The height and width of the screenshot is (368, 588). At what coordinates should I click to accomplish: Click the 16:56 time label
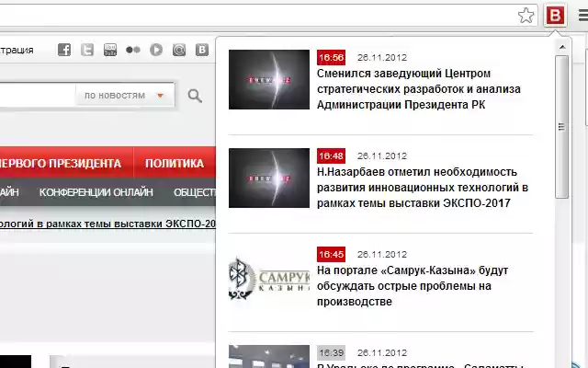(x=331, y=57)
